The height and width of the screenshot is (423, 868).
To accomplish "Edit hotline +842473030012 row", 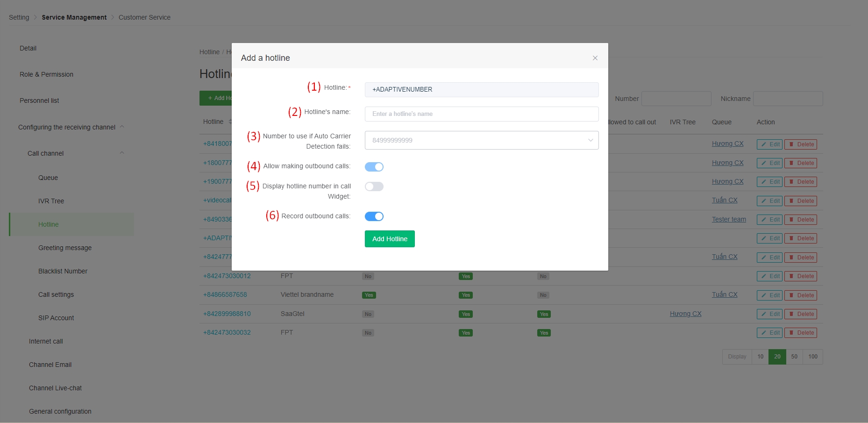I will point(769,276).
